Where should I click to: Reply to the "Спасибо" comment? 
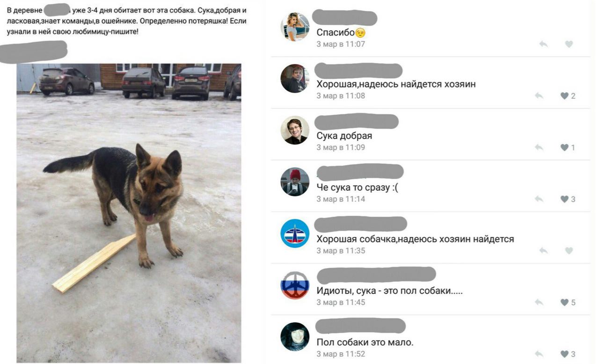pos(543,44)
